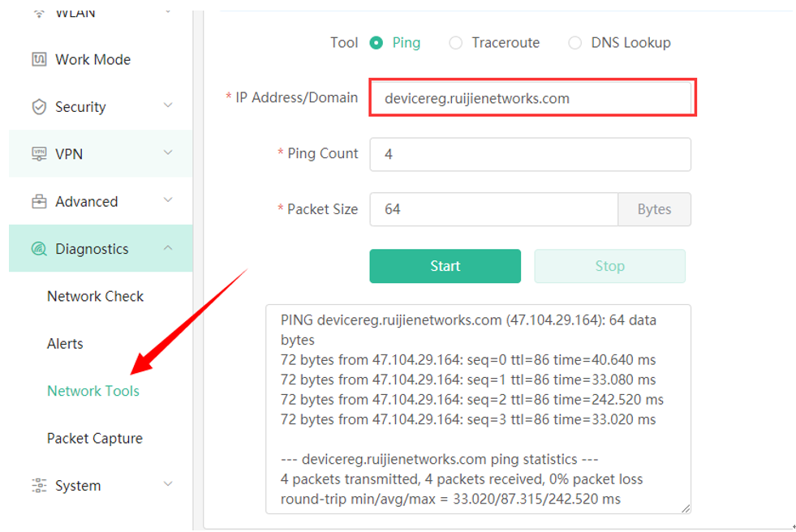Click the 'seq=0 ttl=86 time=40.640 ms' line

coord(468,360)
